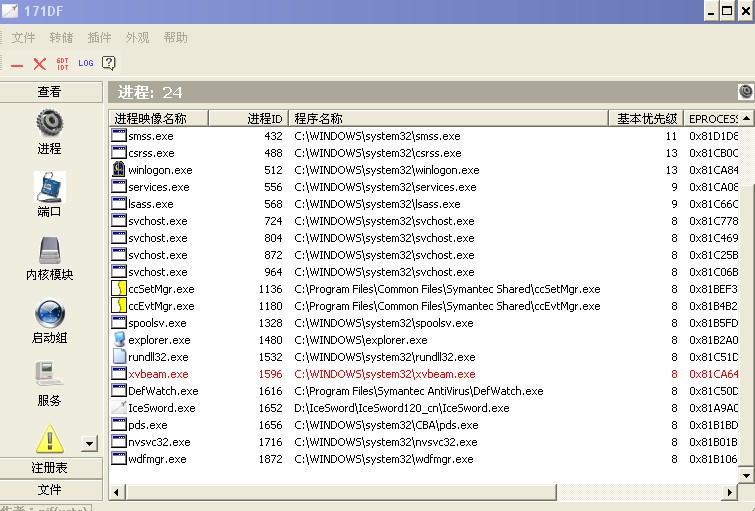The height and width of the screenshot is (511, 755).
Task: Open the 内核模块 kernel module sidebar icon
Action: tap(50, 251)
